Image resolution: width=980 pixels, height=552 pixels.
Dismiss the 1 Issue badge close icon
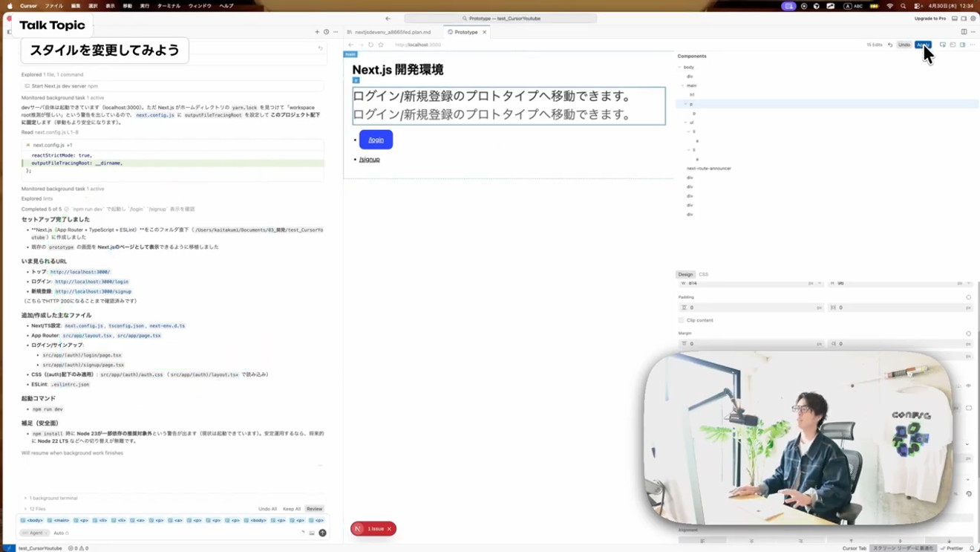(389, 529)
